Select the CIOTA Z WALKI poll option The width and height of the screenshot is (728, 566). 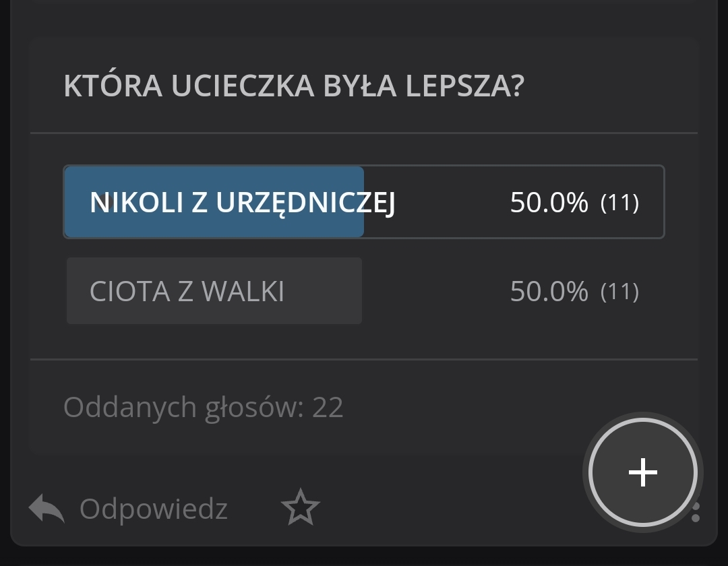tap(187, 291)
